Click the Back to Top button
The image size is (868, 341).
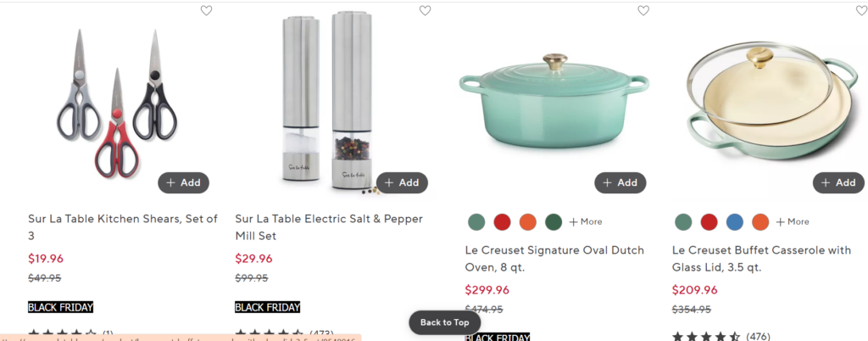[x=445, y=322]
